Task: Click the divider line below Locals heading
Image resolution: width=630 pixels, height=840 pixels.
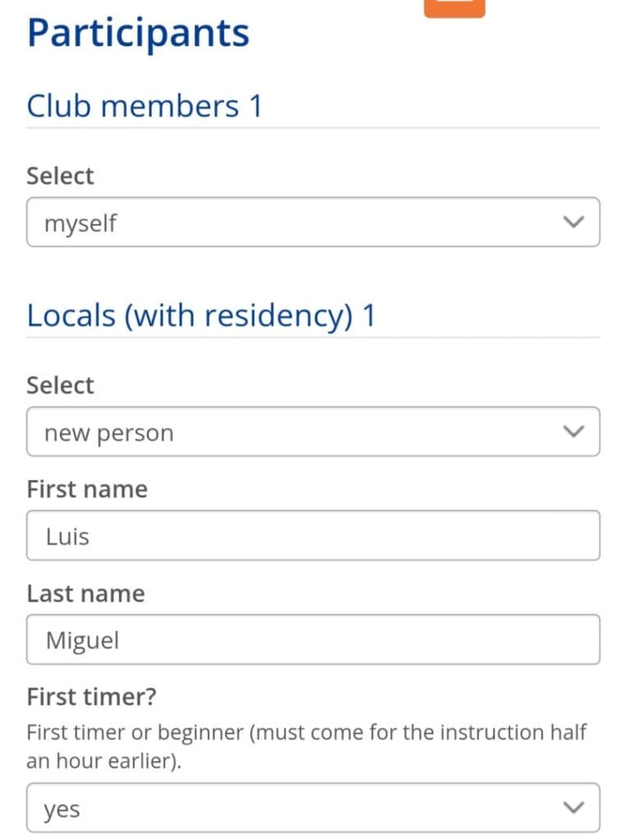Action: (x=313, y=337)
